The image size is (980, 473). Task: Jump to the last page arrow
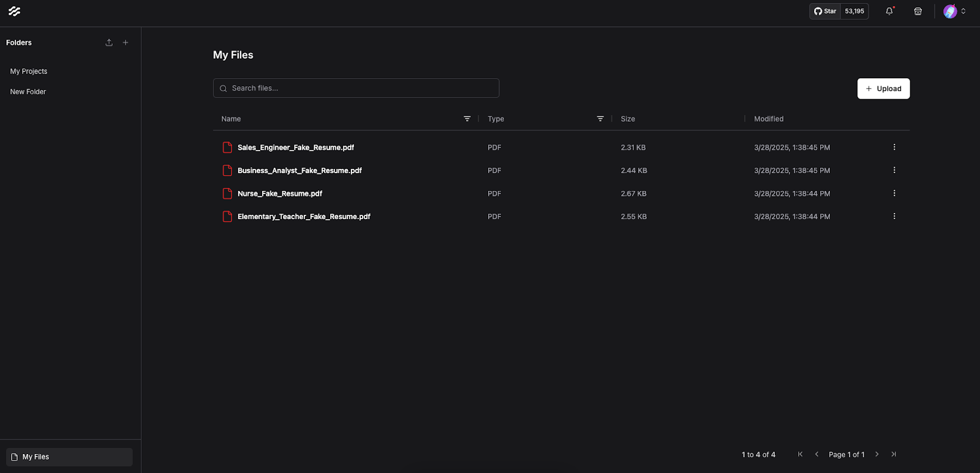click(894, 454)
